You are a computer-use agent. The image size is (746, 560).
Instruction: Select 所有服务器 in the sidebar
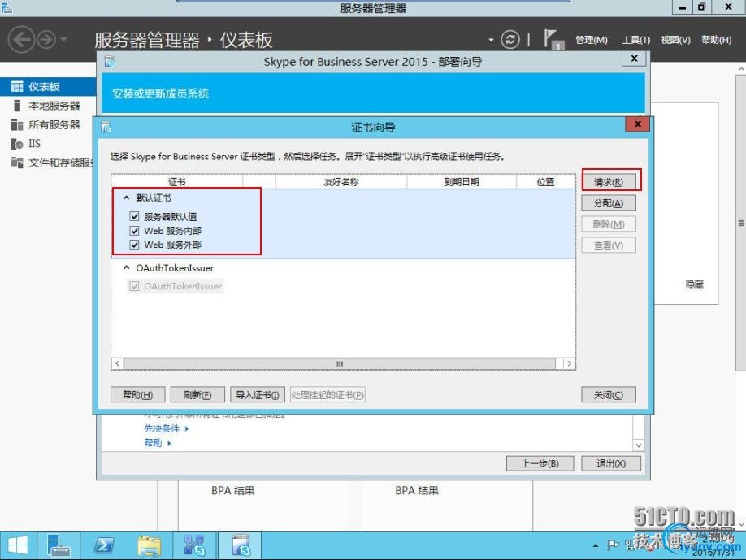click(48, 124)
